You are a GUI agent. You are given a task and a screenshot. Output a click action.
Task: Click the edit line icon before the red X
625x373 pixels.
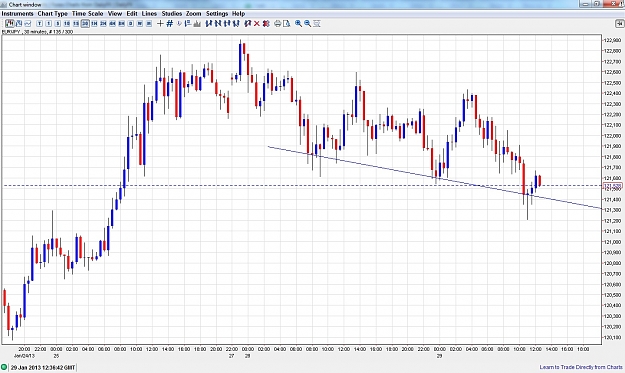248,24
